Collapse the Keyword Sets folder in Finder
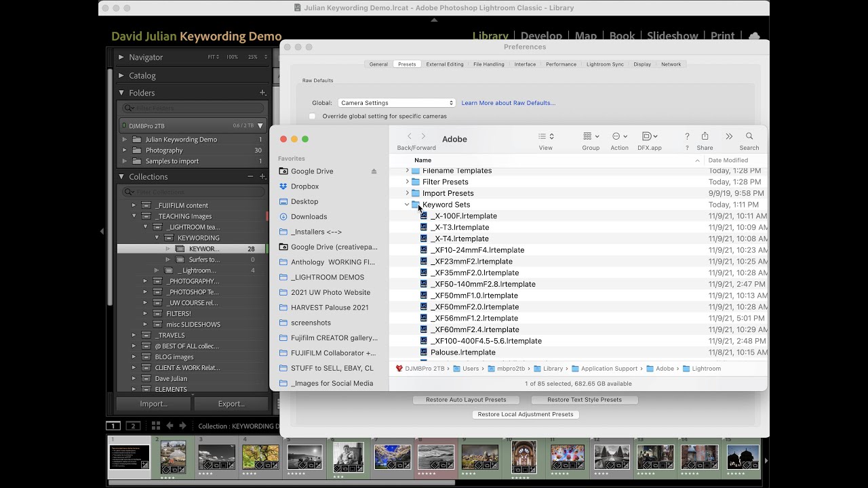Screen dimensions: 868x488 pyautogui.click(x=407, y=205)
